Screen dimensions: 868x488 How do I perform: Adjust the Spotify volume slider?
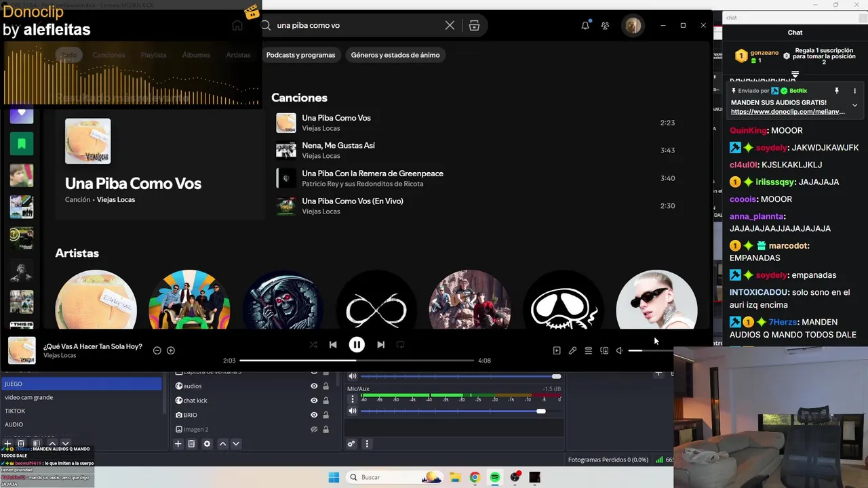tap(651, 350)
